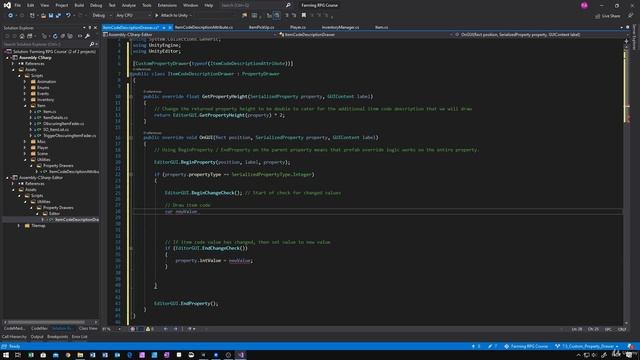The height and width of the screenshot is (360, 640).
Task: Click the Search Solution Explorer field
Action: pyautogui.click(x=46, y=44)
